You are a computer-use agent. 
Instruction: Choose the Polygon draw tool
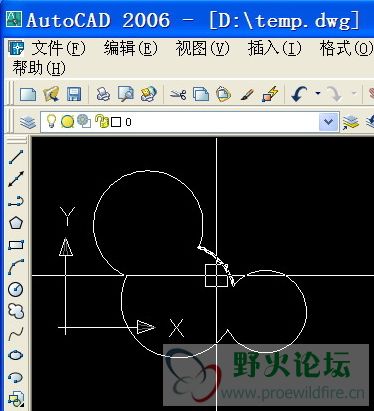pos(16,223)
